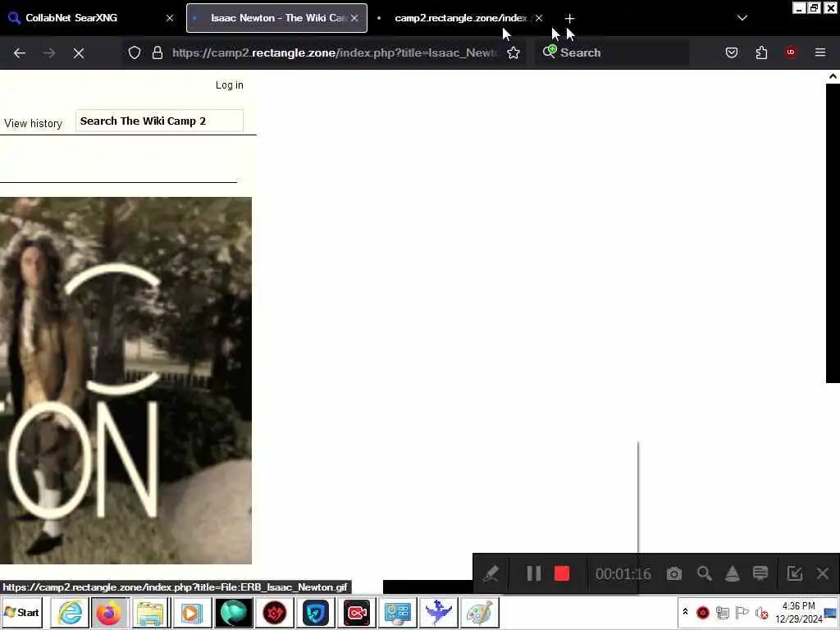Open the 4:36 PM clock calendar
The image size is (840, 630).
[799, 612]
